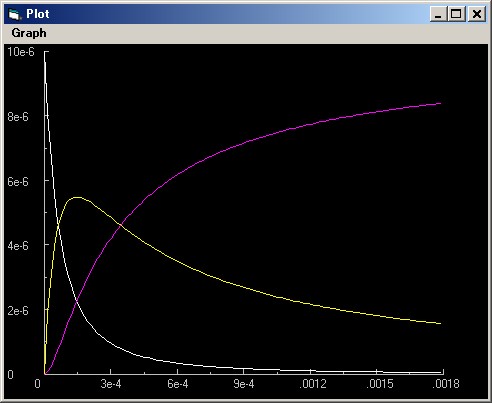Click the 10e-6 y-axis label
Screen dimensions: 492x403
pyautogui.click(x=21, y=52)
